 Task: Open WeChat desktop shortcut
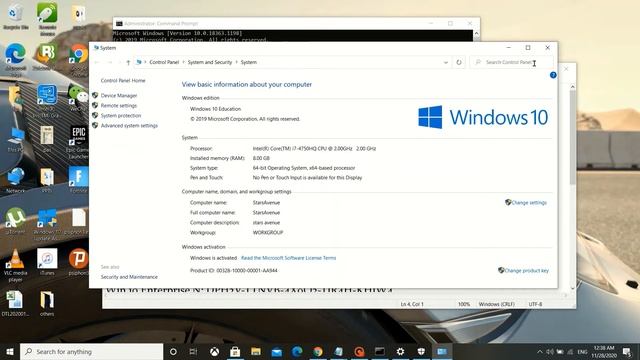pos(78,98)
